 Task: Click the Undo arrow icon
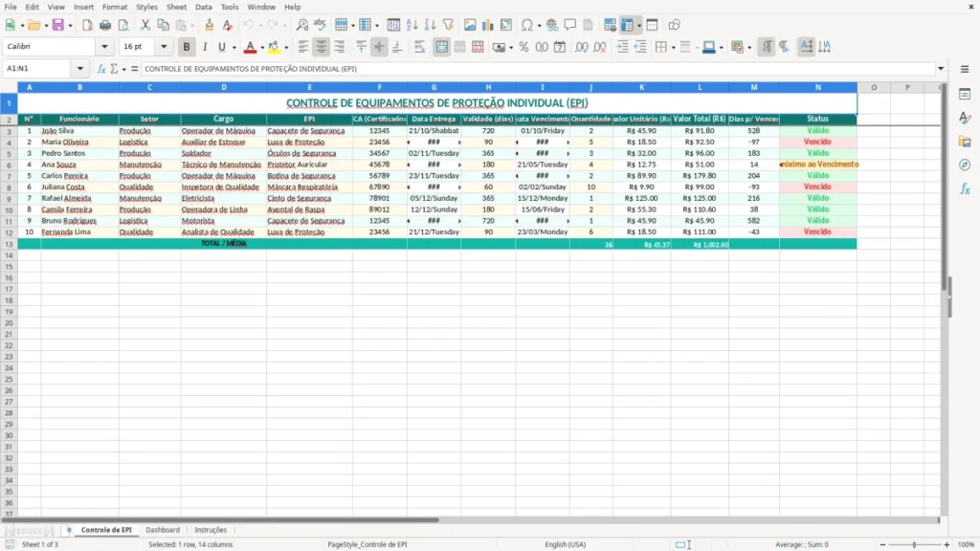pyautogui.click(x=249, y=25)
